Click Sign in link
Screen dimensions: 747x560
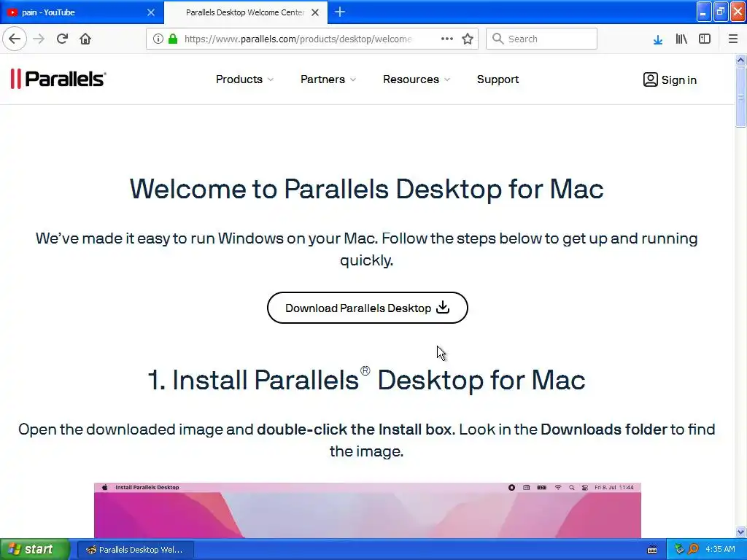click(670, 79)
